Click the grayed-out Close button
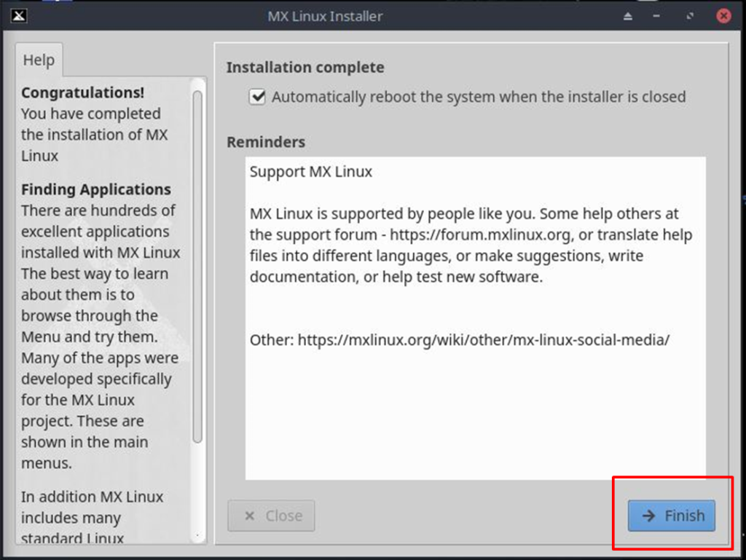The image size is (746, 560). tap(271, 516)
